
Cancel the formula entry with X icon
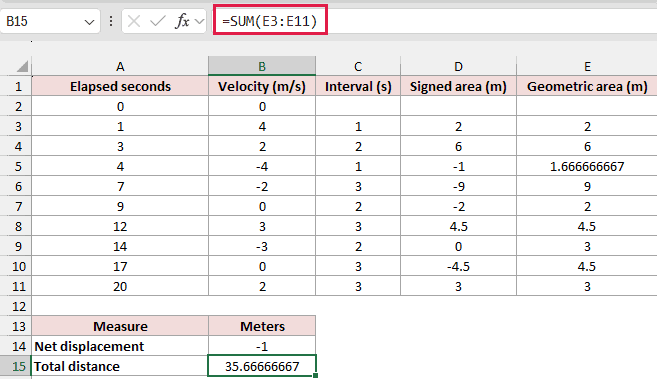pyautogui.click(x=134, y=21)
